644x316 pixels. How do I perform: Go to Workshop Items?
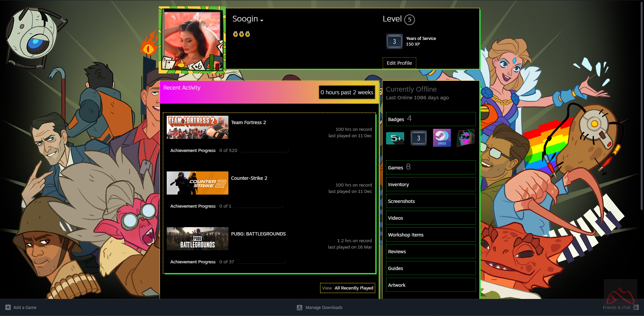pos(406,235)
